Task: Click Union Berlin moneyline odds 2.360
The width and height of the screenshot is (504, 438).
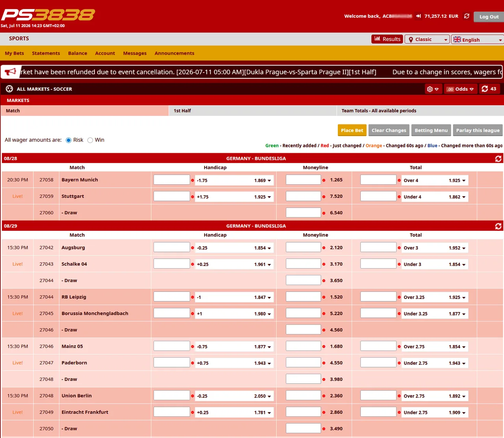Action: 336,396
